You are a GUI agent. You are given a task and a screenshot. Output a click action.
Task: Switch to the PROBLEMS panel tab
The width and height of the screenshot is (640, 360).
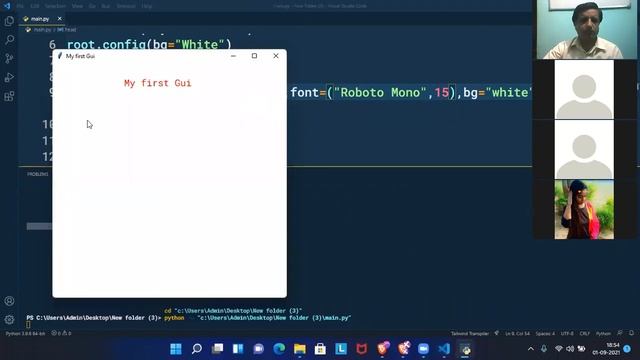pos(38,174)
